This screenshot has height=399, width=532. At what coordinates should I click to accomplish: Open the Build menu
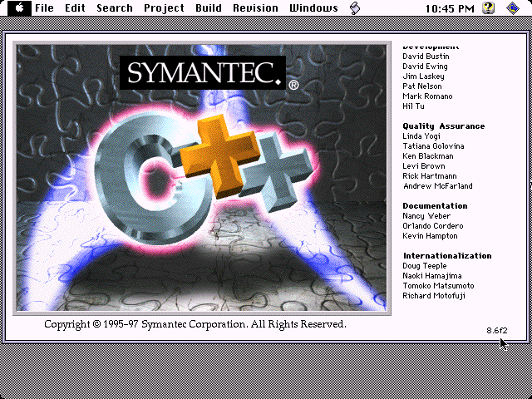click(x=209, y=7)
